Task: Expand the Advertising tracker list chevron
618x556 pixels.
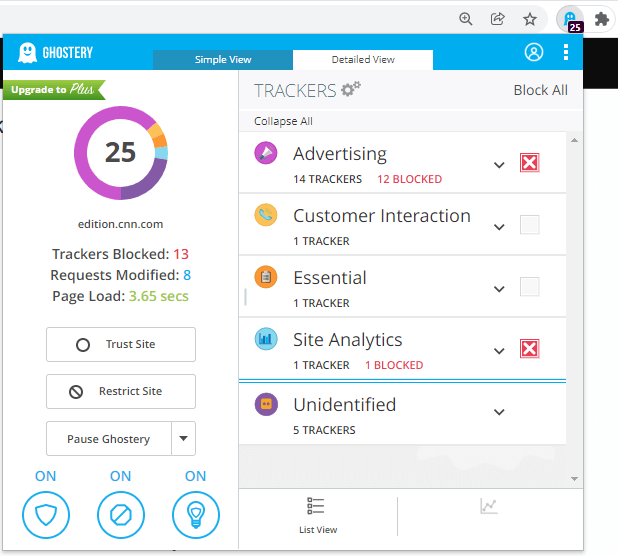Action: 499,165
